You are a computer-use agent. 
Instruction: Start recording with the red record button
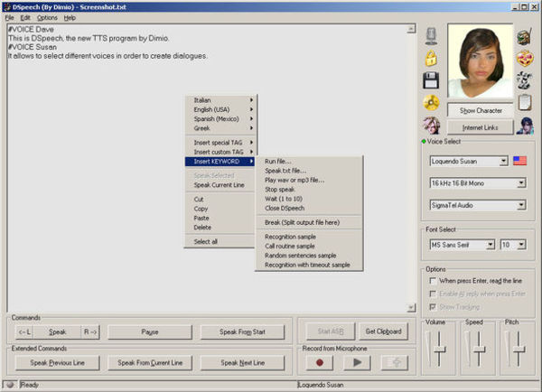(x=320, y=362)
